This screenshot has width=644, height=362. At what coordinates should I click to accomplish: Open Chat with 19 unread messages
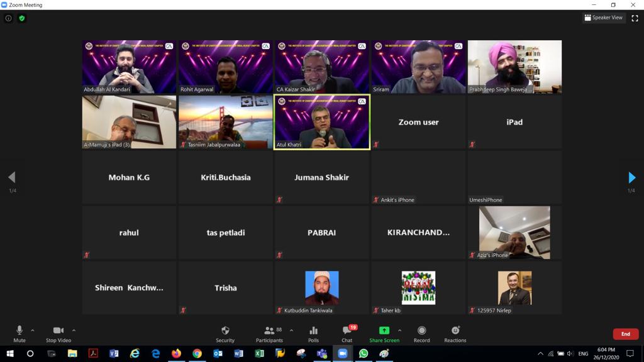coord(347,334)
